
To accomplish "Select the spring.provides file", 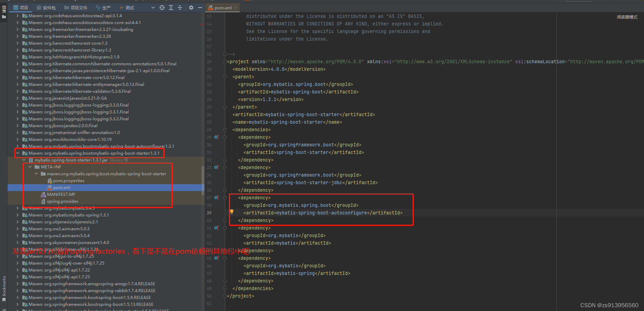I will click(62, 201).
